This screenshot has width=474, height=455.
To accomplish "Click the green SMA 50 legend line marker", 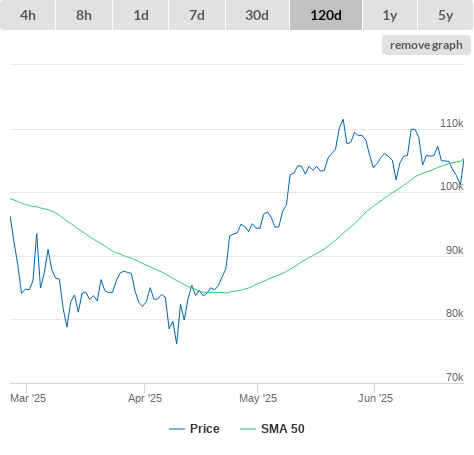I will [248, 429].
